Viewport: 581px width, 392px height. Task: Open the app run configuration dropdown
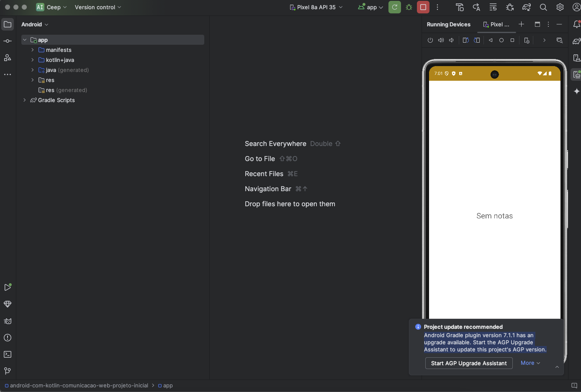click(x=371, y=7)
